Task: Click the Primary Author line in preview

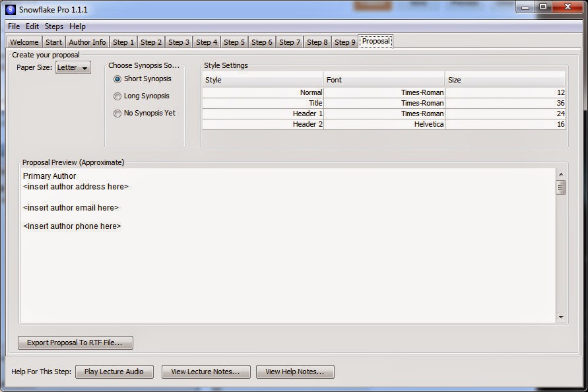Action: point(49,176)
